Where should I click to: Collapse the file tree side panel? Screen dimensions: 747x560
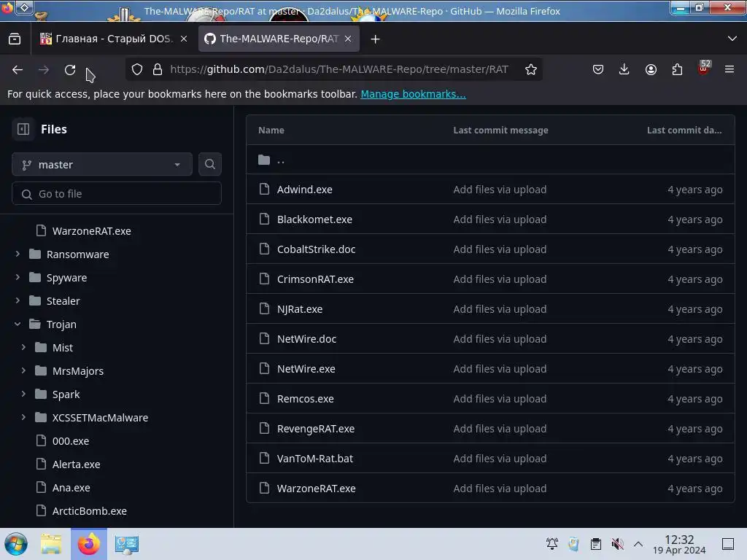coord(23,129)
